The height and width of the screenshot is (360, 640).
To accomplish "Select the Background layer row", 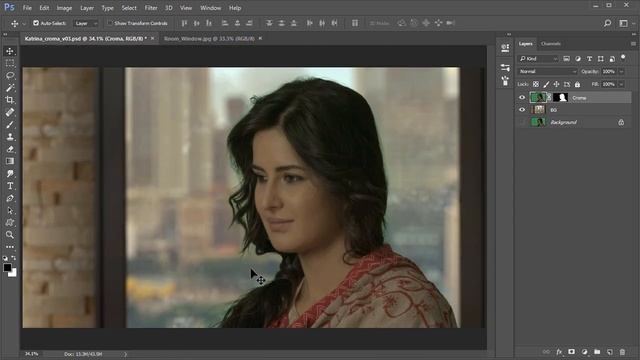I will pos(573,122).
